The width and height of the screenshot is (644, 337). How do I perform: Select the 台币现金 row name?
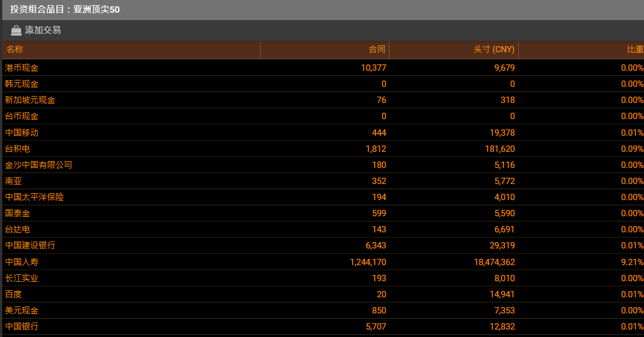point(22,116)
